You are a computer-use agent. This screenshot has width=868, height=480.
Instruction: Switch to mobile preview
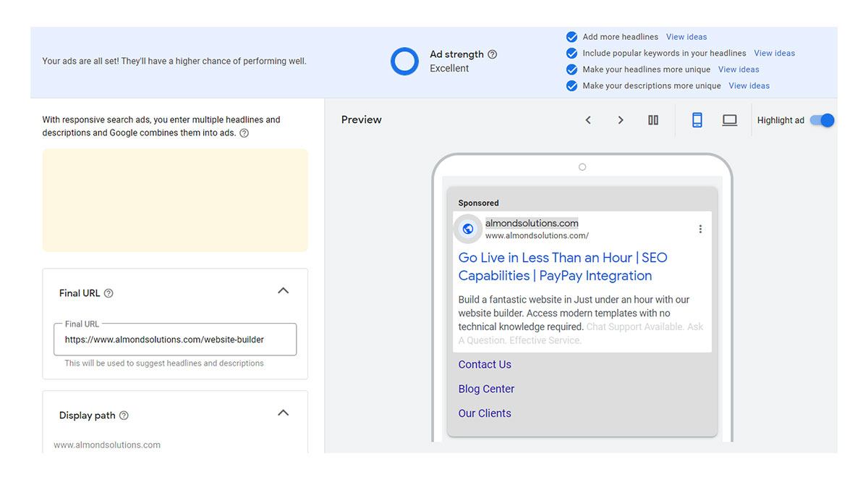tap(697, 120)
